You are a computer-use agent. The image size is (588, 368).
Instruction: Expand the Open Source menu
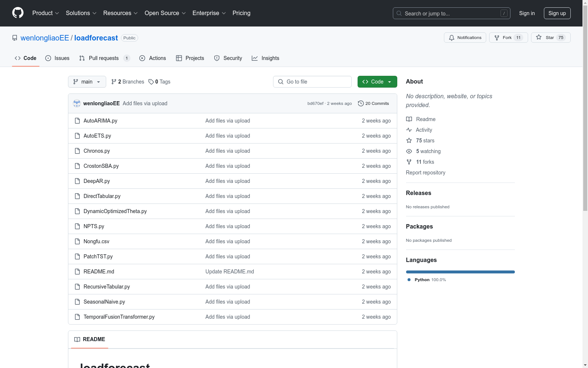(165, 13)
